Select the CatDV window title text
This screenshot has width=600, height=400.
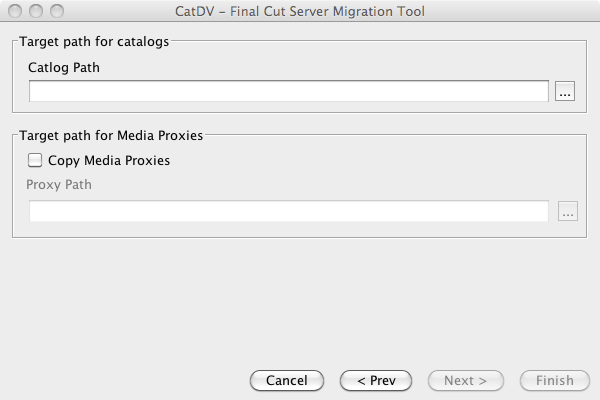tap(300, 11)
